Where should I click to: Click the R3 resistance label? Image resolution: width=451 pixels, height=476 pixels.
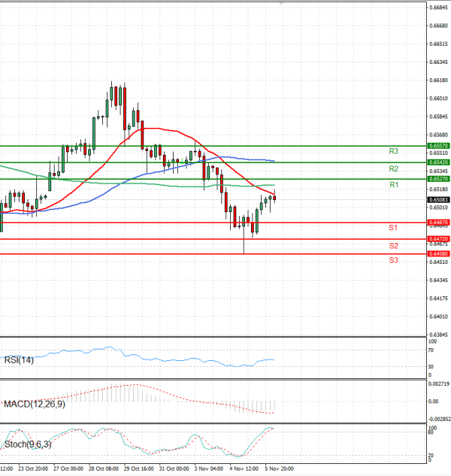[x=393, y=151]
